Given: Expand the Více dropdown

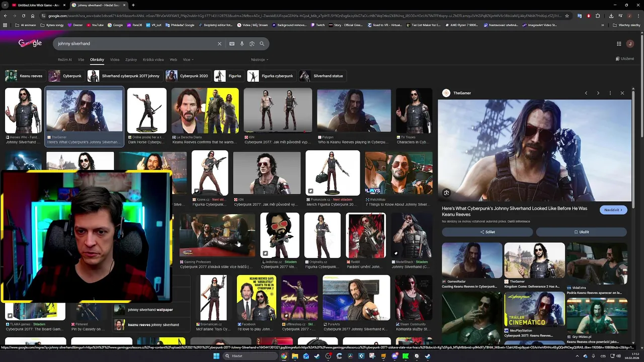Looking at the screenshot, I should pyautogui.click(x=188, y=60).
